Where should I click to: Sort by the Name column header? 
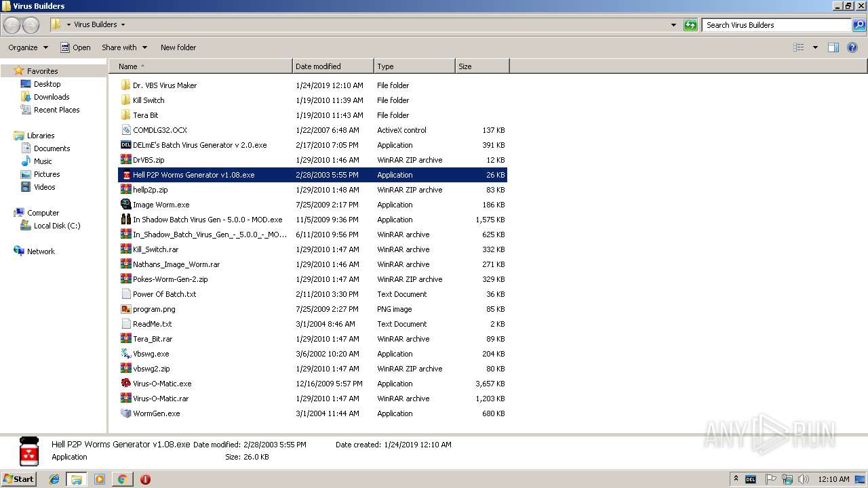tap(201, 66)
